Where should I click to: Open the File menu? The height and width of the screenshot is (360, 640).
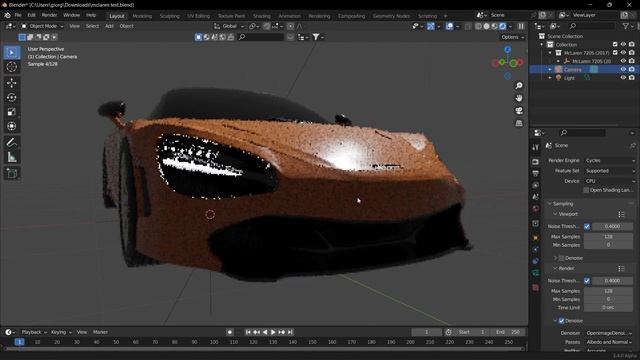(x=18, y=15)
